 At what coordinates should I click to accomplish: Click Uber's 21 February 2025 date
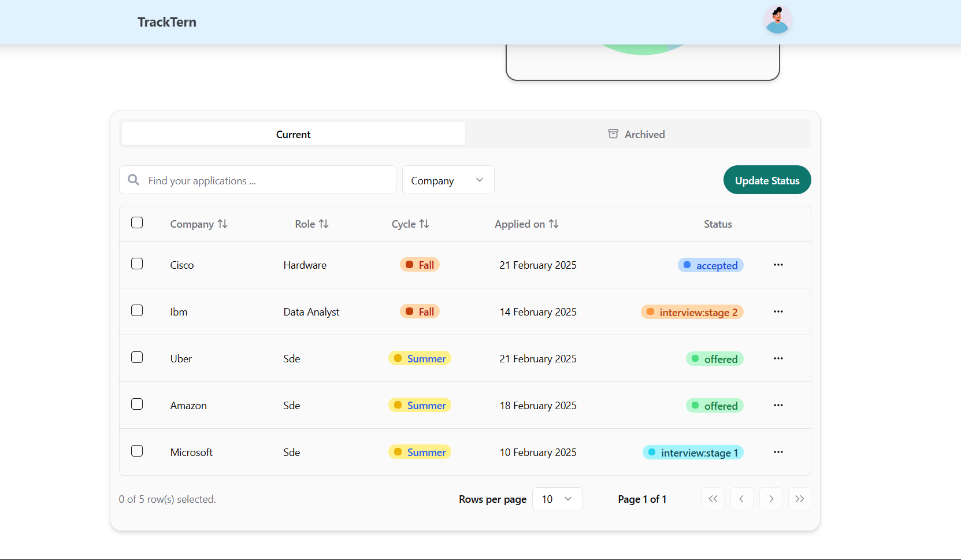(x=538, y=359)
